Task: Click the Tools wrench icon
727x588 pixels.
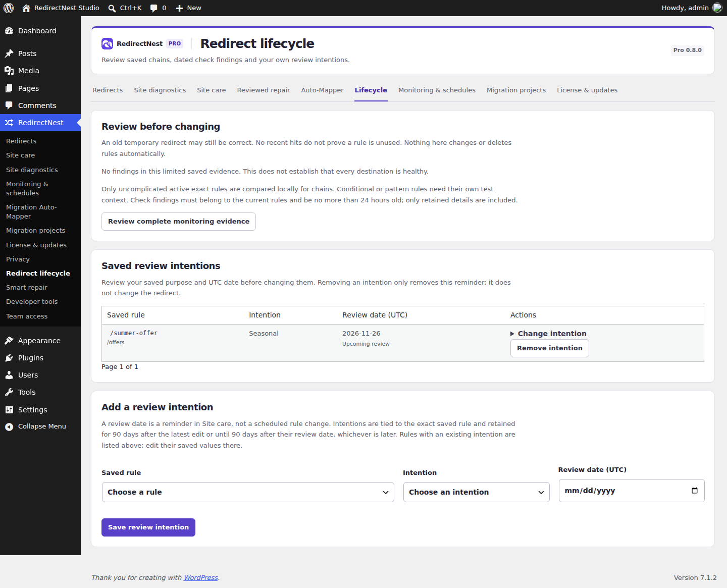Action: tap(9, 392)
